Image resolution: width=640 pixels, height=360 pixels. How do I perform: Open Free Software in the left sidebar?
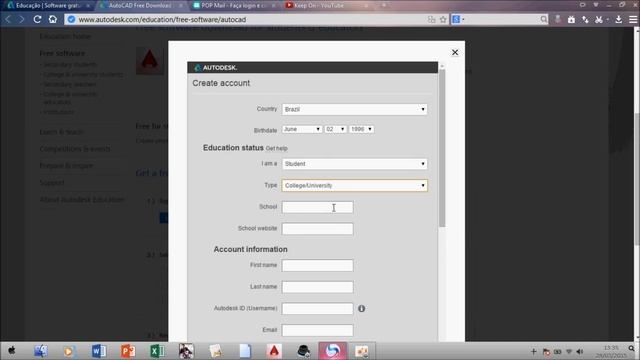(62, 53)
